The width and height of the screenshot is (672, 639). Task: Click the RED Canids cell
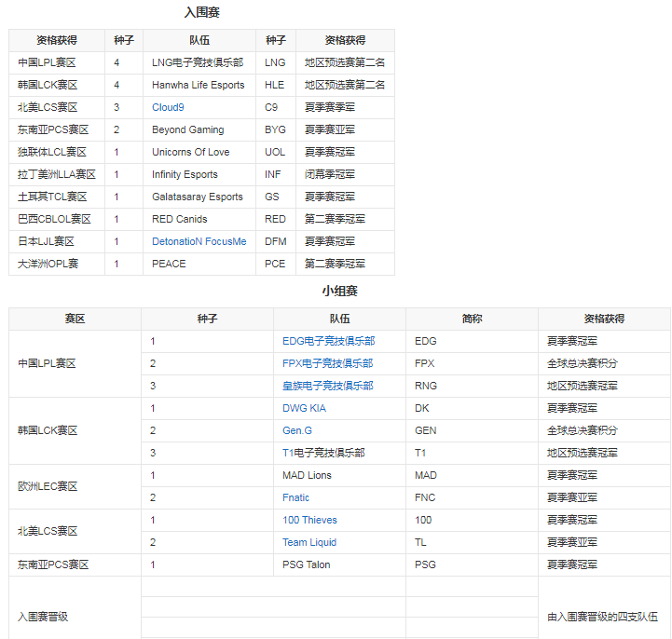pos(199,219)
